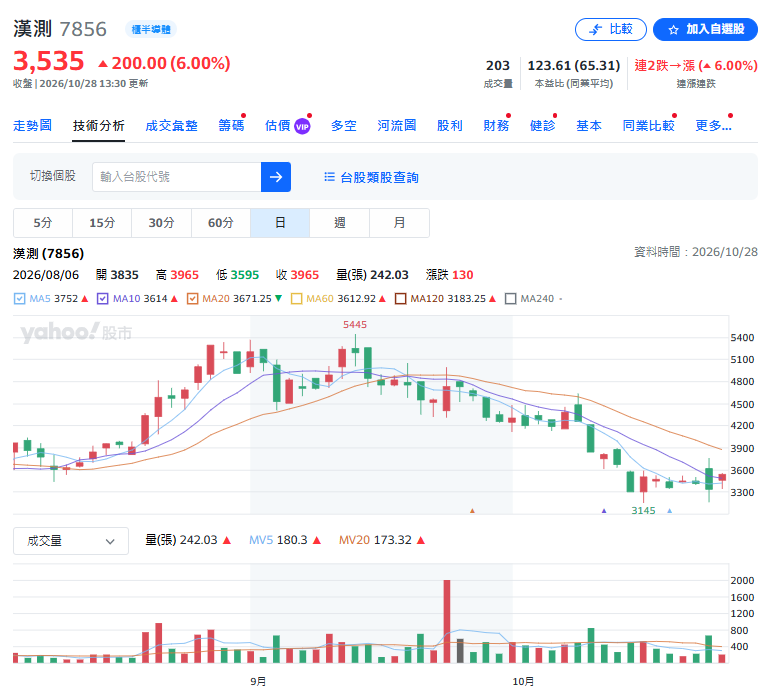This screenshot has width=774, height=687.
Task: Select the 5分 interval
Action: coord(42,223)
